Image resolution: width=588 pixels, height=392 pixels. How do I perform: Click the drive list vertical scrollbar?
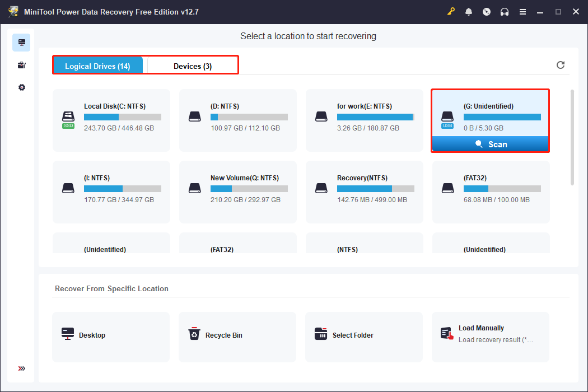click(572, 137)
